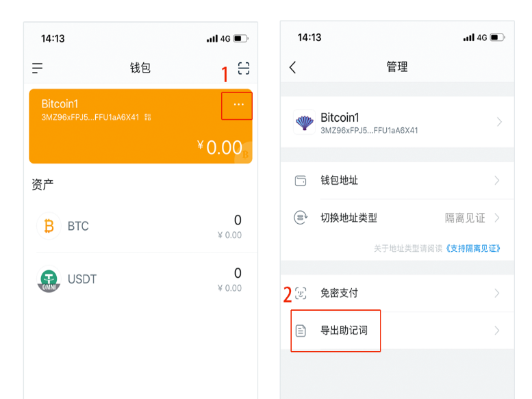532x399 pixels.
Task: Select the 导出助记词 menu item
Action: (344, 331)
